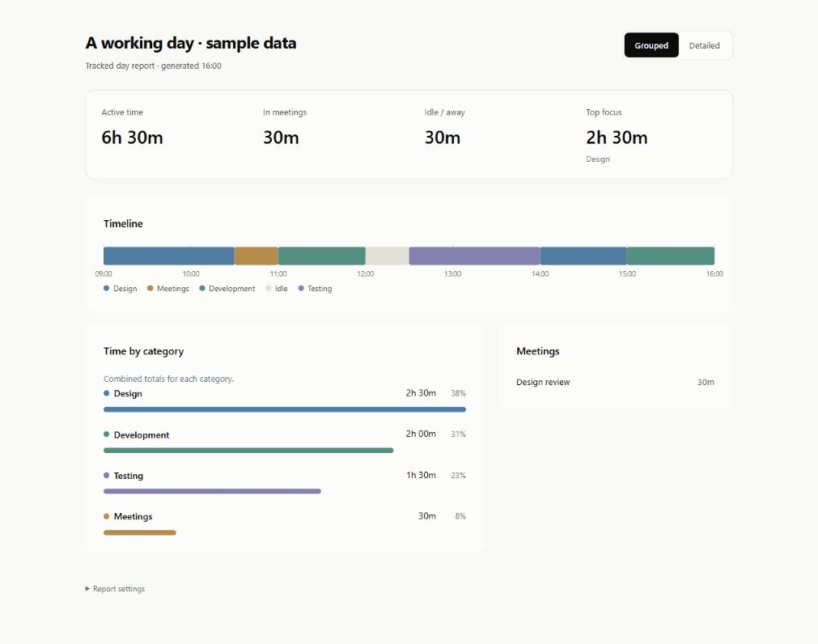Screen dimensions: 818x644
Task: Switch to the Detailed view
Action: (704, 45)
